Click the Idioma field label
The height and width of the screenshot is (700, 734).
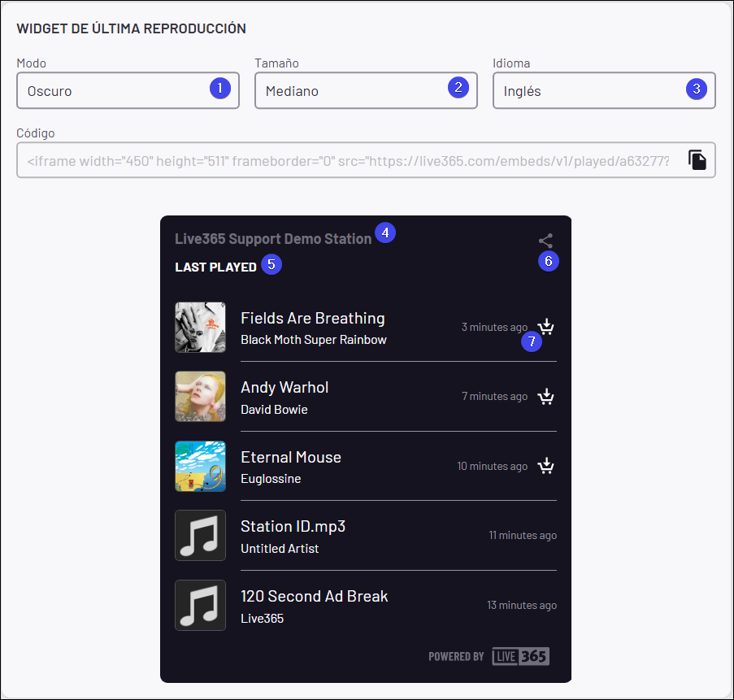coord(511,63)
